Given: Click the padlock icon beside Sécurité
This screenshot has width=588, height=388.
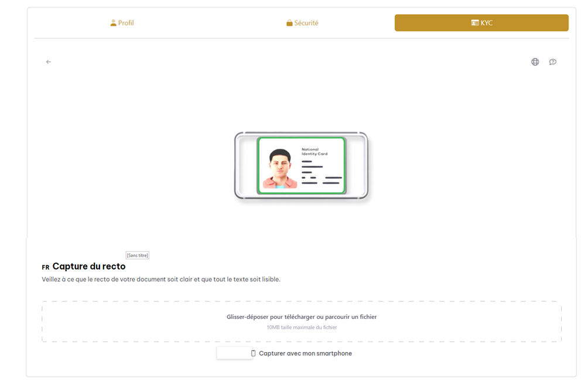Looking at the screenshot, I should [289, 23].
